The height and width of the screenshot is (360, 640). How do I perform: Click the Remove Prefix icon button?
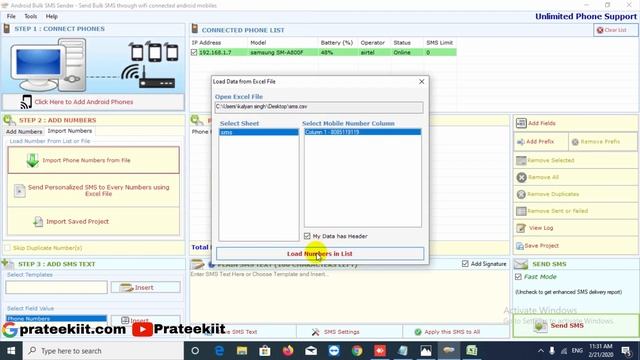point(575,142)
